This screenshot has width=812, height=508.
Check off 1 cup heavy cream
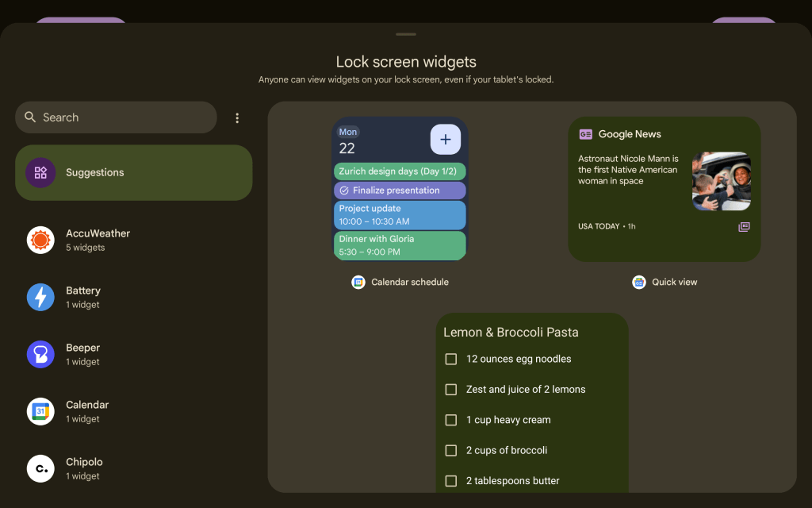(x=451, y=420)
